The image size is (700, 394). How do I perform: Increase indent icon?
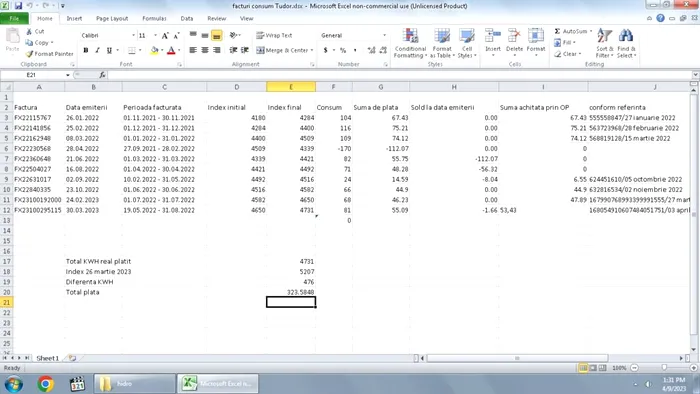245,50
